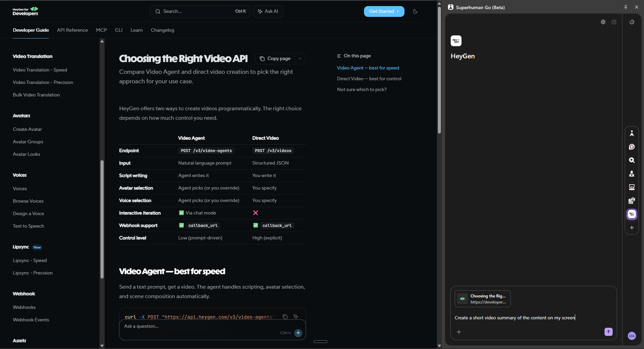Viewport: 644px width, 349px height.
Task: Submit question with the arrow send button
Action: tap(298, 333)
